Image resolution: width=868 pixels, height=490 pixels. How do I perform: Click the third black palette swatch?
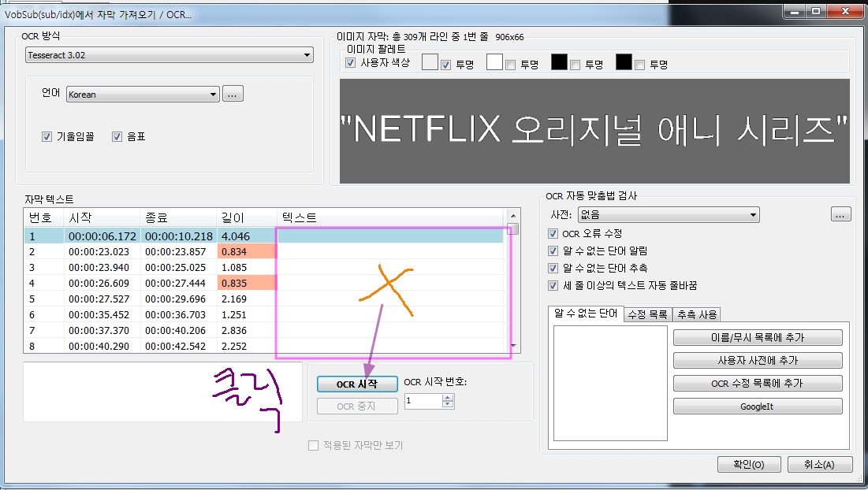pos(559,62)
